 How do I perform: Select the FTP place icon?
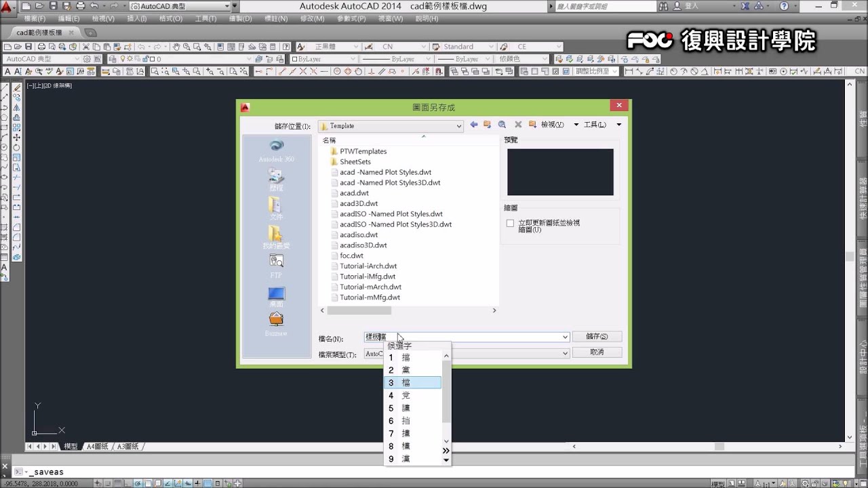point(276,266)
